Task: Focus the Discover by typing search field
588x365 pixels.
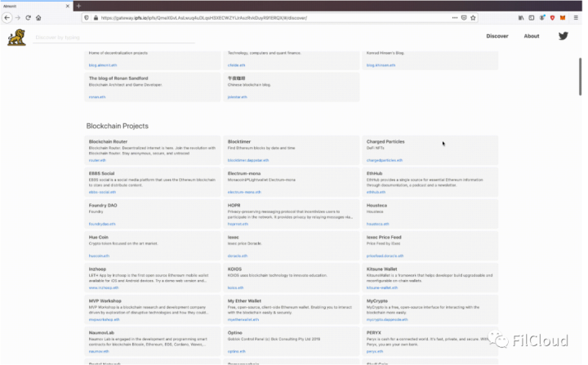Action: click(114, 38)
